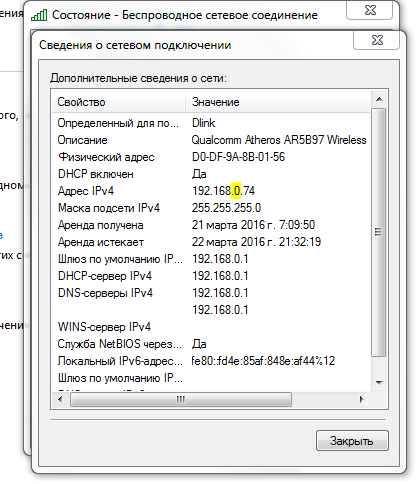This screenshot has width=419, height=484.
Task: Select the DNS-серверы IPv4 property
Action: (x=105, y=293)
